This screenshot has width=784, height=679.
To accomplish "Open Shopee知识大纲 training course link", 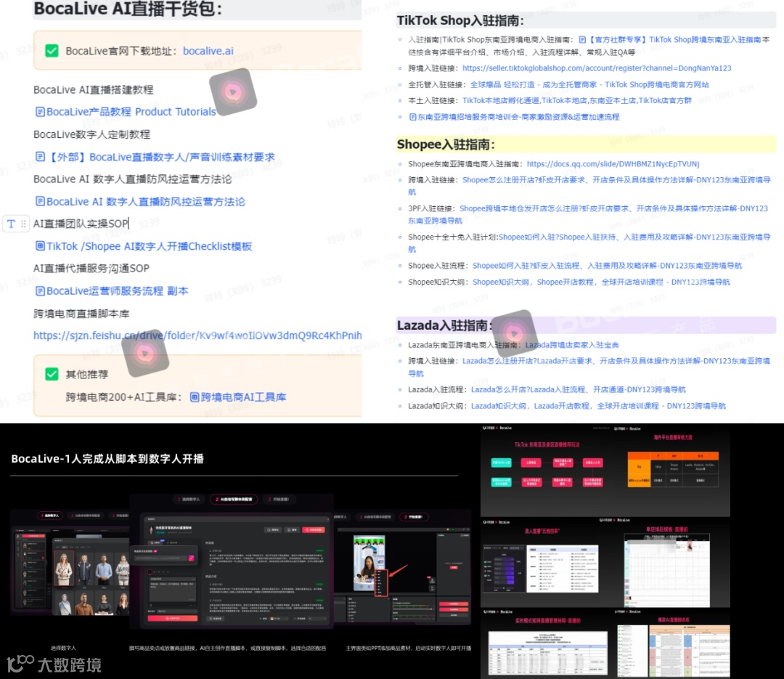I will pos(601,282).
